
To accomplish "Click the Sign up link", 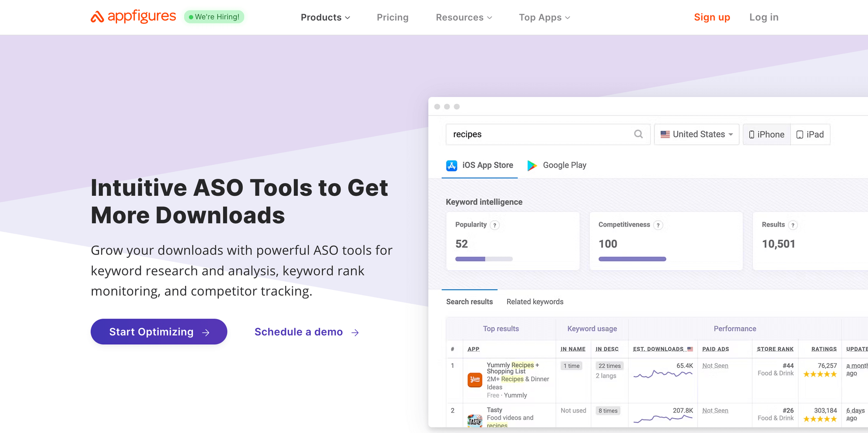I will point(712,17).
